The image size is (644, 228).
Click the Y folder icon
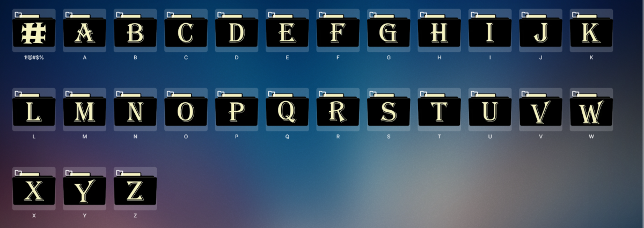[85, 189]
